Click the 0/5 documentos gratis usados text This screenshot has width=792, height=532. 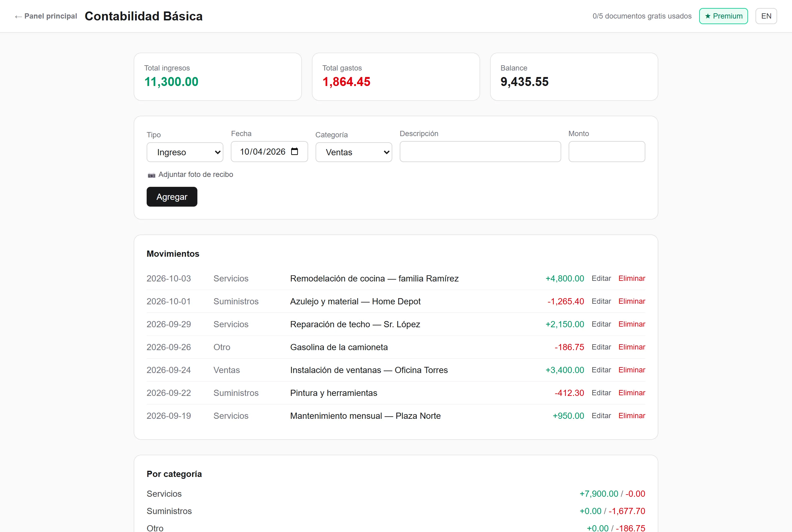coord(642,16)
